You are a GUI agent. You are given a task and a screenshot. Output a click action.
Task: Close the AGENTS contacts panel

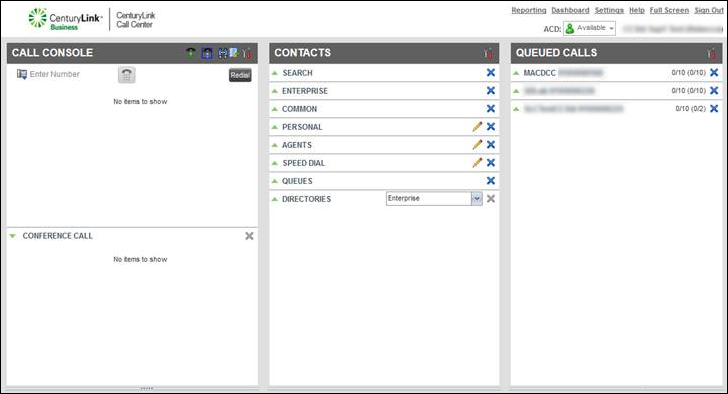(491, 144)
